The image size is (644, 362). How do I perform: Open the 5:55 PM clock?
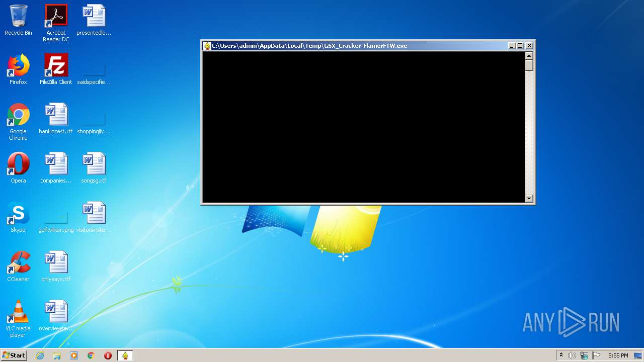tap(618, 355)
